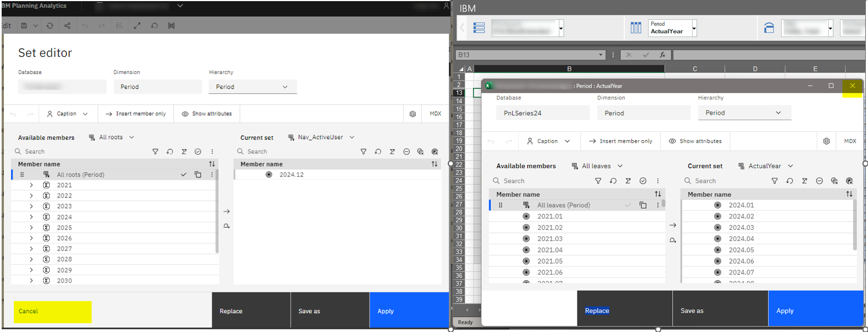Screen dimensions: 868x332
Task: Click the sort arrows in the ActualYear member list header
Action: [849, 194]
